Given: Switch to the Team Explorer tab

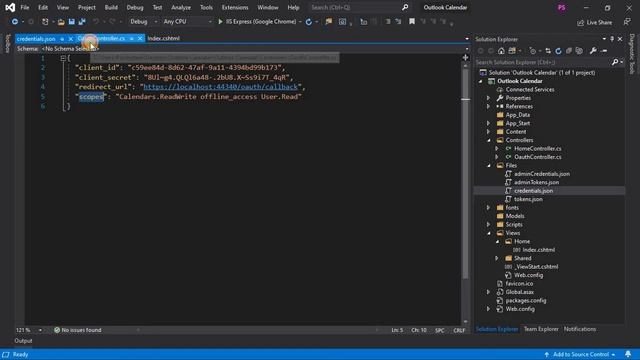Looking at the screenshot, I should (x=541, y=329).
